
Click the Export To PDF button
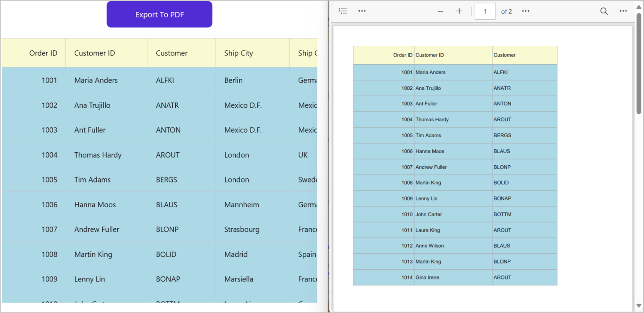point(159,14)
